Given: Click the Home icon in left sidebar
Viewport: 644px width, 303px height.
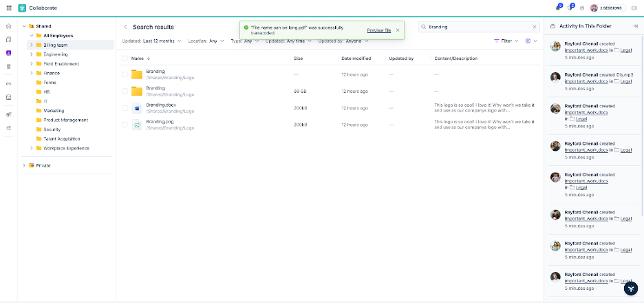Looking at the screenshot, I should pyautogui.click(x=8, y=25).
